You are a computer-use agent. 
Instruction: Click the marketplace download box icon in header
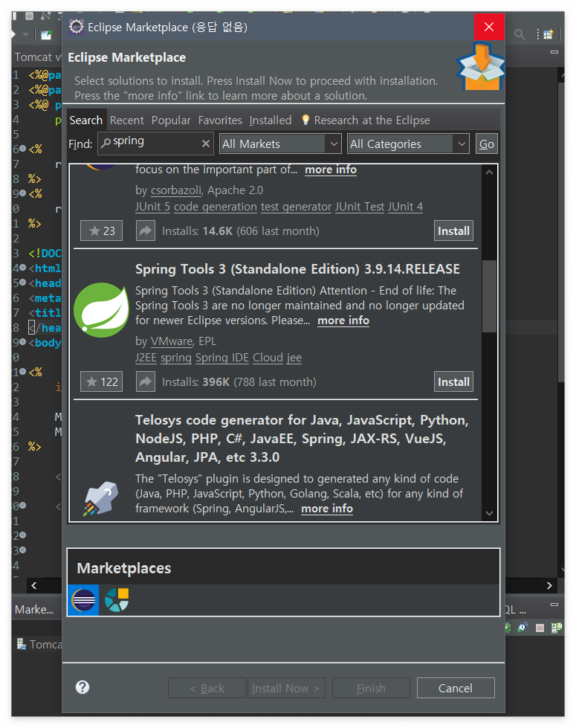tap(480, 66)
